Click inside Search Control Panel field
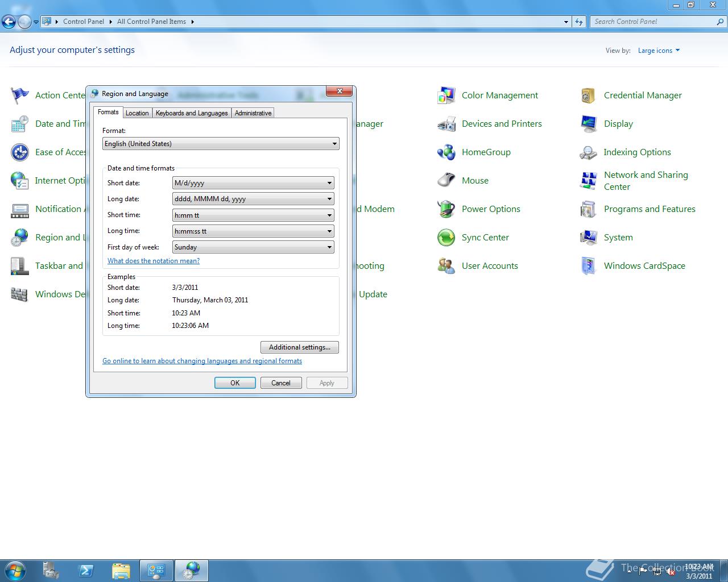The width and height of the screenshot is (728, 582). [654, 22]
